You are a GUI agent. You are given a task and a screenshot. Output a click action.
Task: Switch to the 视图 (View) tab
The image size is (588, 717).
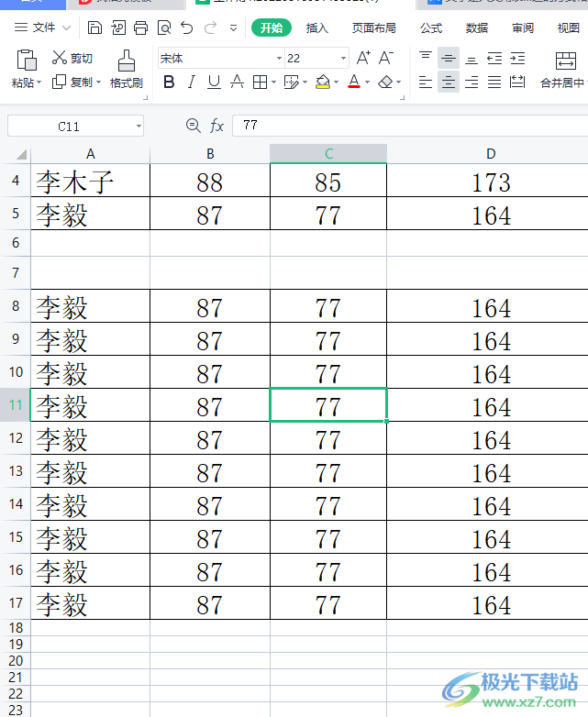click(569, 28)
